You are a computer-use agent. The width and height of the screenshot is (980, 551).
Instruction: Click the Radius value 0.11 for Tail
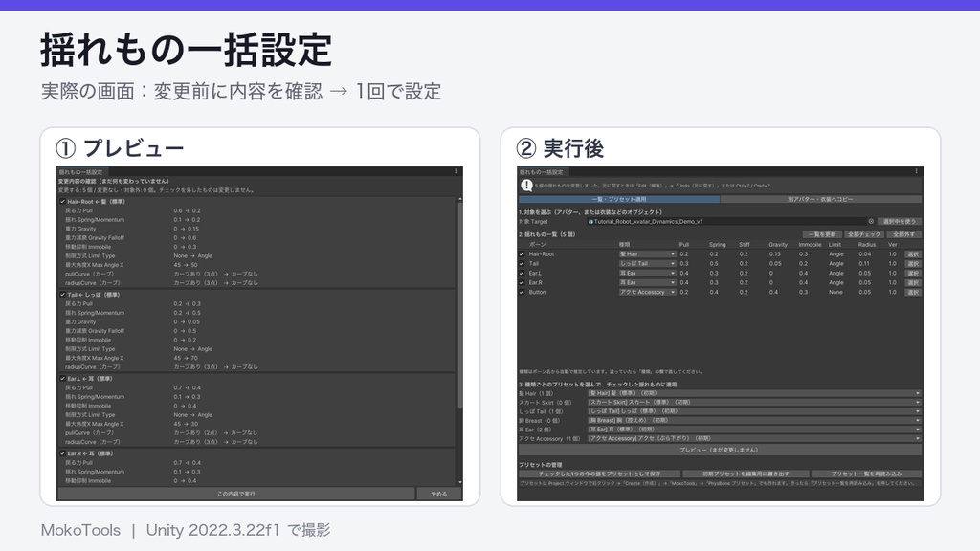coord(864,264)
